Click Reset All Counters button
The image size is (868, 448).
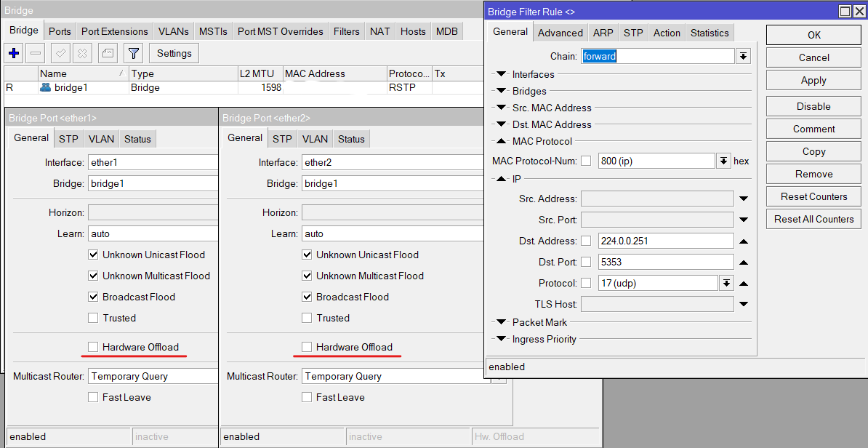(x=813, y=220)
